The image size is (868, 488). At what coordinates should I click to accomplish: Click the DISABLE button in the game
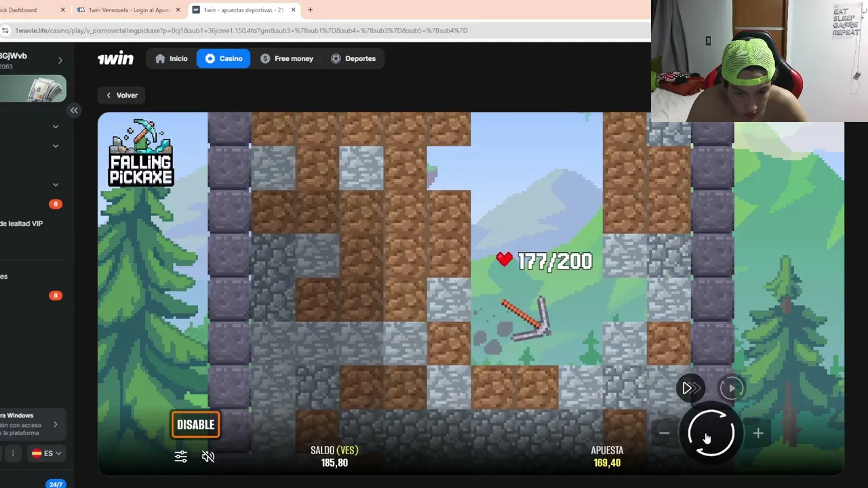(195, 425)
